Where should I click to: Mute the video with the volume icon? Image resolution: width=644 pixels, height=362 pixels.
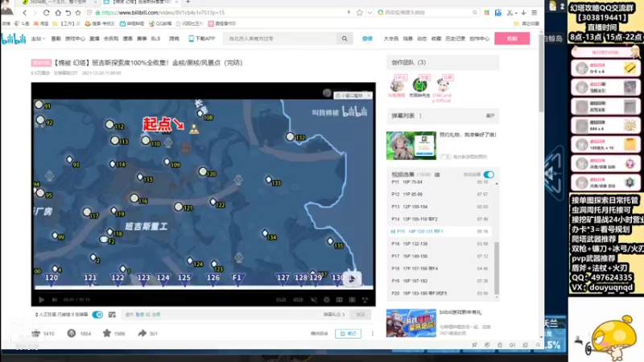(x=314, y=299)
